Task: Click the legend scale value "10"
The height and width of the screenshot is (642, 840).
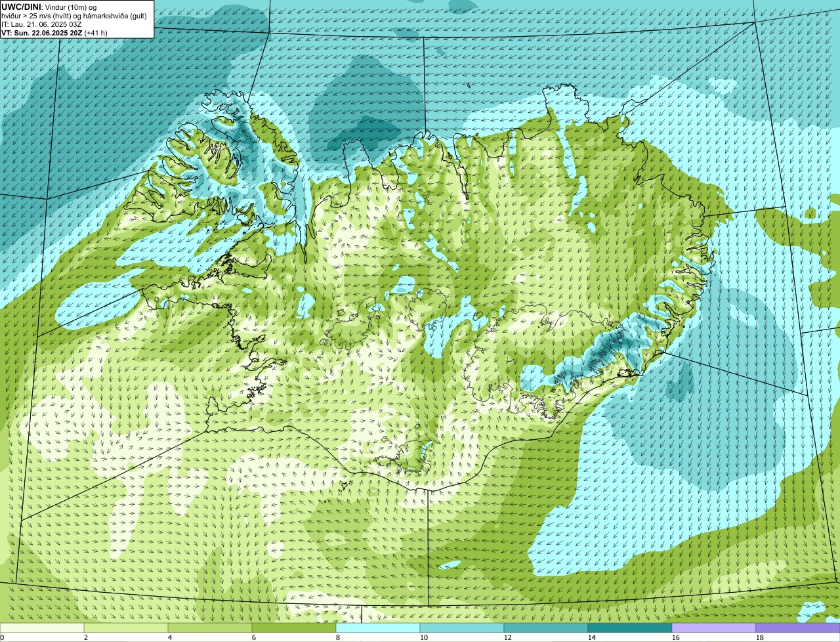Action: [x=424, y=637]
